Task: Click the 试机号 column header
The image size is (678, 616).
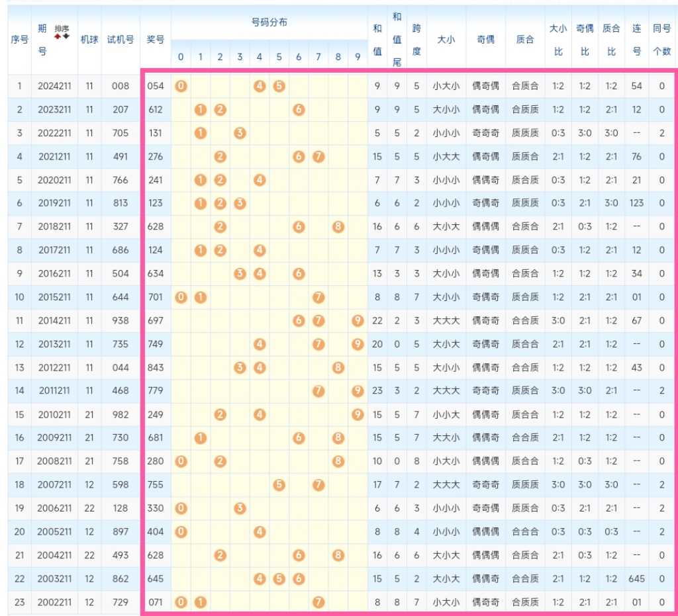Action: (x=121, y=40)
